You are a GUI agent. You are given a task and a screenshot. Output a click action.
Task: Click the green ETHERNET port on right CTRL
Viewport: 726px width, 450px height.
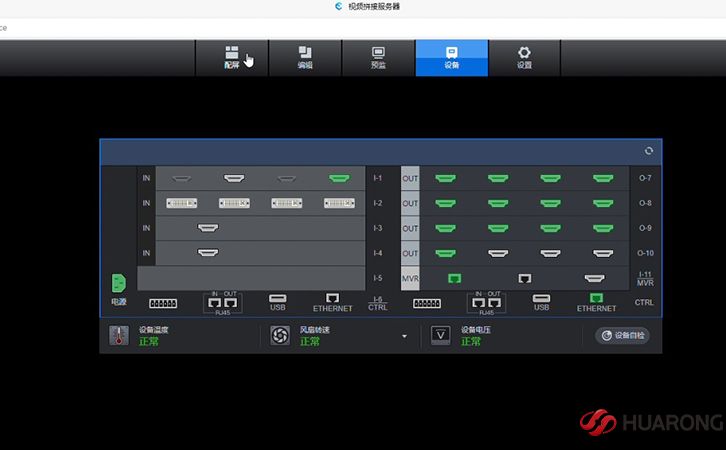click(597, 298)
